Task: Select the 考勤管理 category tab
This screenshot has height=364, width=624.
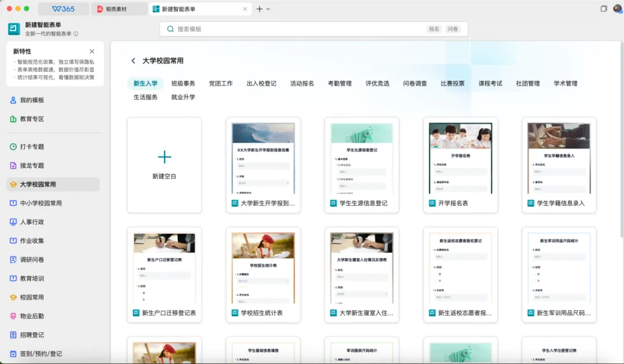Action: (340, 84)
